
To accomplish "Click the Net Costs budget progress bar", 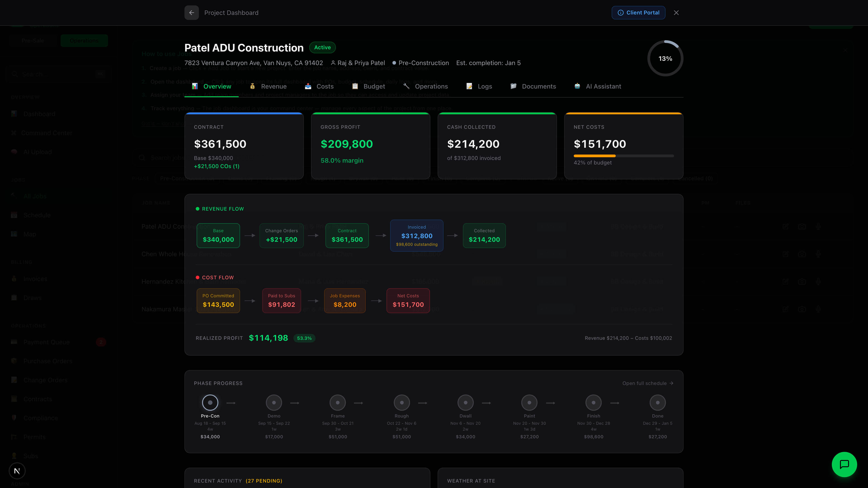I will point(623,156).
